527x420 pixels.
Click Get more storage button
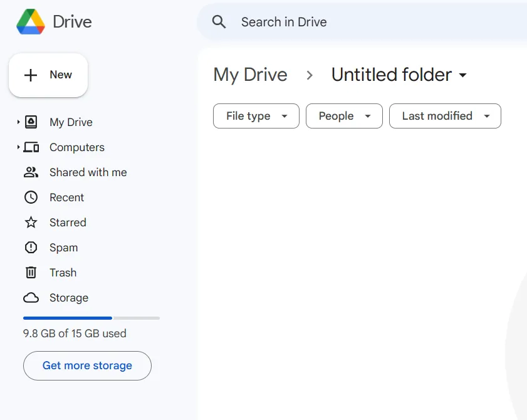click(87, 365)
